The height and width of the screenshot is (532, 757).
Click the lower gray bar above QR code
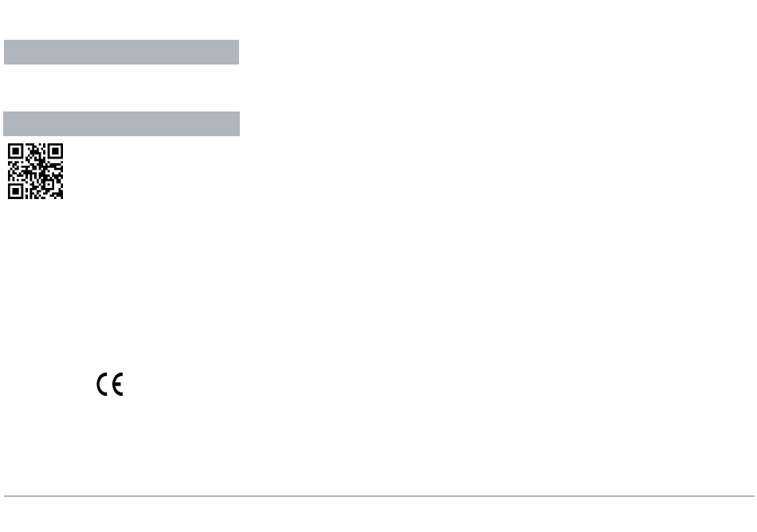[122, 124]
